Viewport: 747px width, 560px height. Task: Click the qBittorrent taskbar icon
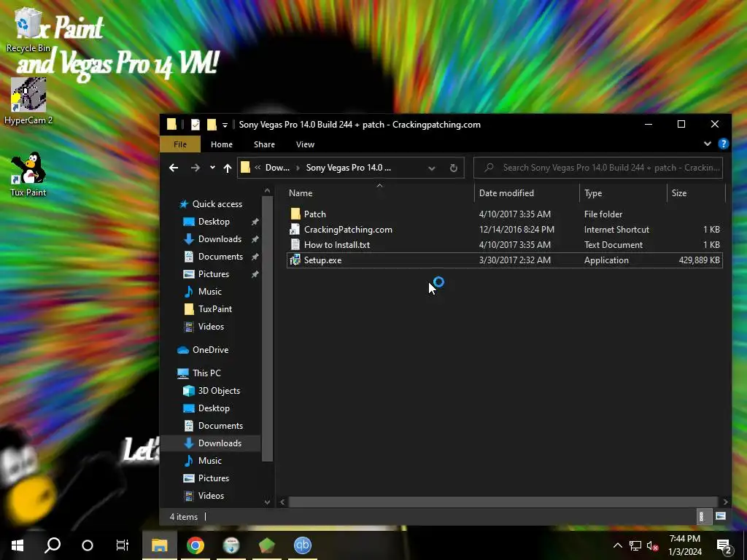point(303,545)
